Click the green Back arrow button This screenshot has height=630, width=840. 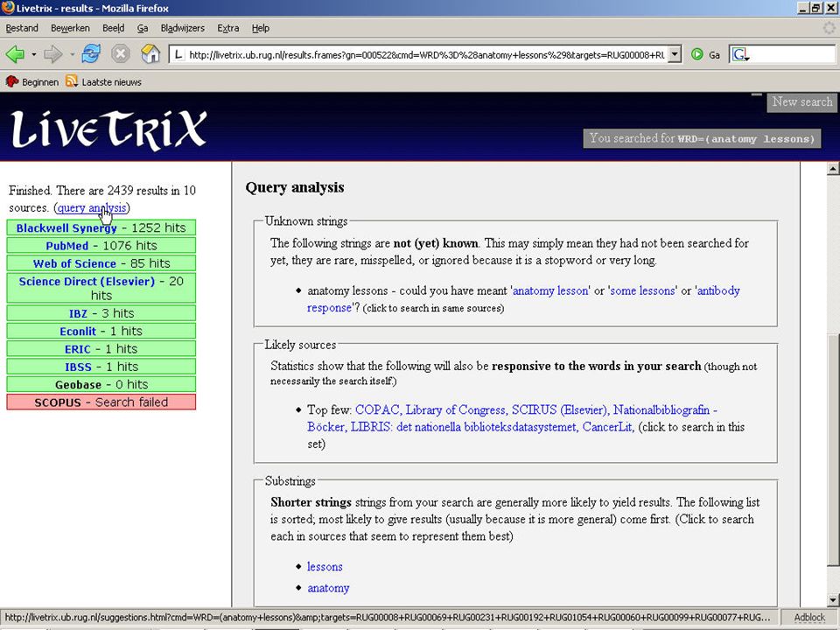coord(15,54)
